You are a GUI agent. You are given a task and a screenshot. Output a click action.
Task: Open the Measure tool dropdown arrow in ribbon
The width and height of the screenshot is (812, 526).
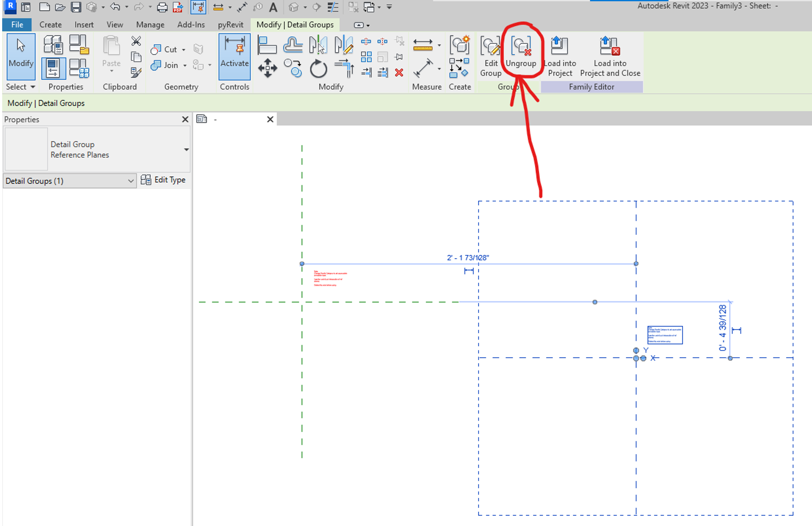point(439,45)
